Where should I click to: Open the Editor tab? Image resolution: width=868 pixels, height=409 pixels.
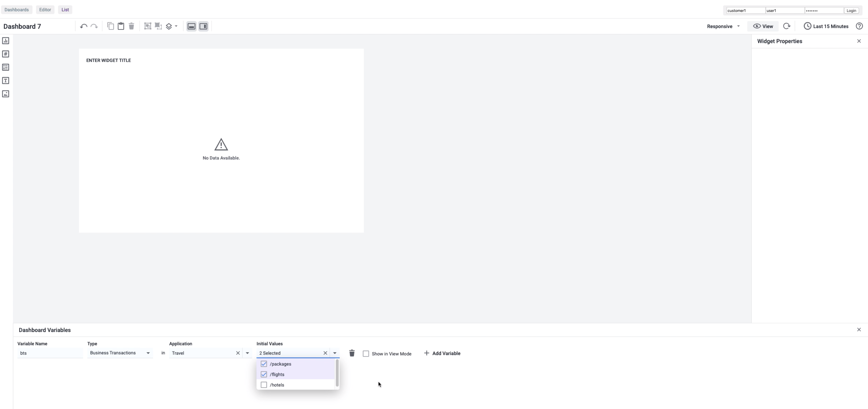[45, 10]
